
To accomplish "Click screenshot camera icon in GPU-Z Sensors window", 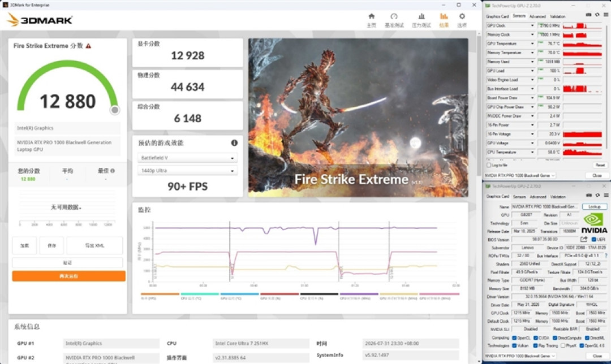I will 588,15.
